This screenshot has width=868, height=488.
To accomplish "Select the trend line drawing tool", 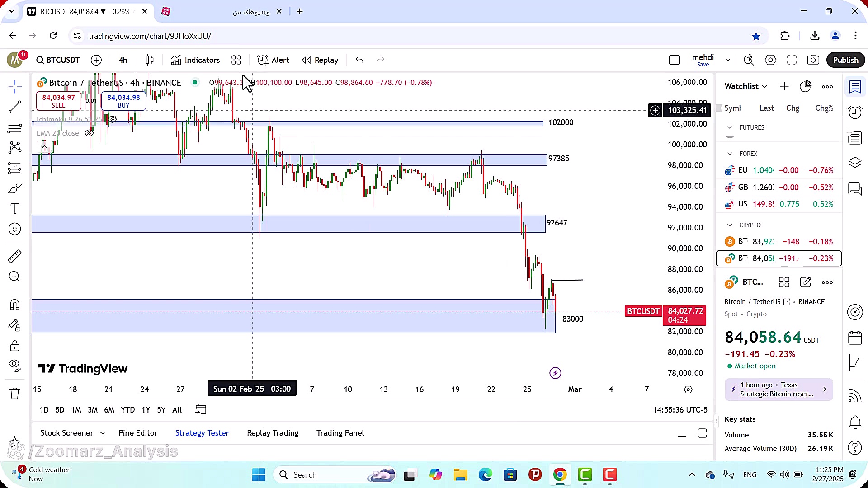I will [14, 107].
